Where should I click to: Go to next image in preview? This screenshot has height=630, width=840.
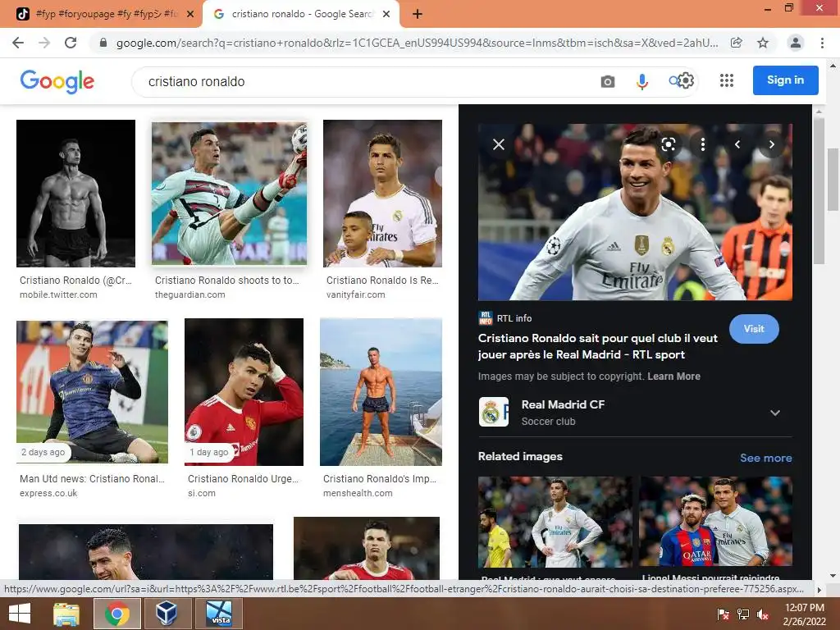[771, 144]
